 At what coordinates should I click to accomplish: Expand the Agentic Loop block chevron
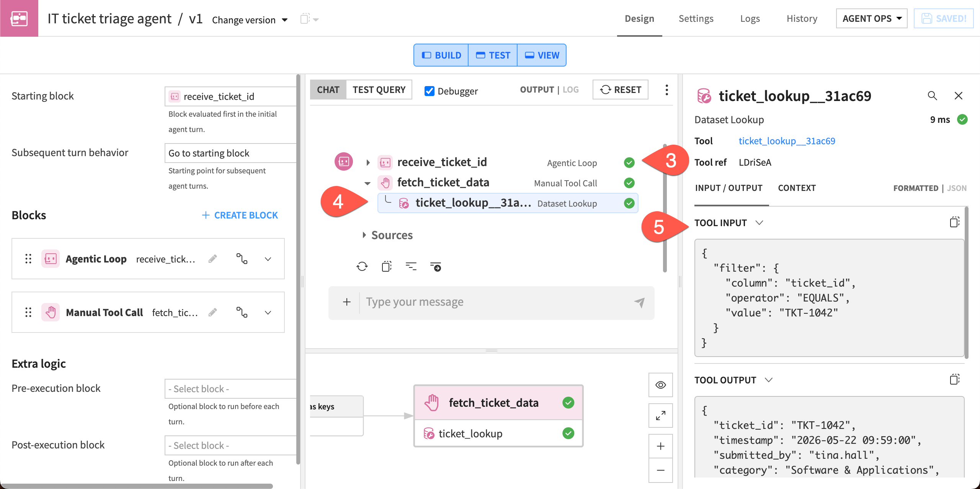point(268,259)
